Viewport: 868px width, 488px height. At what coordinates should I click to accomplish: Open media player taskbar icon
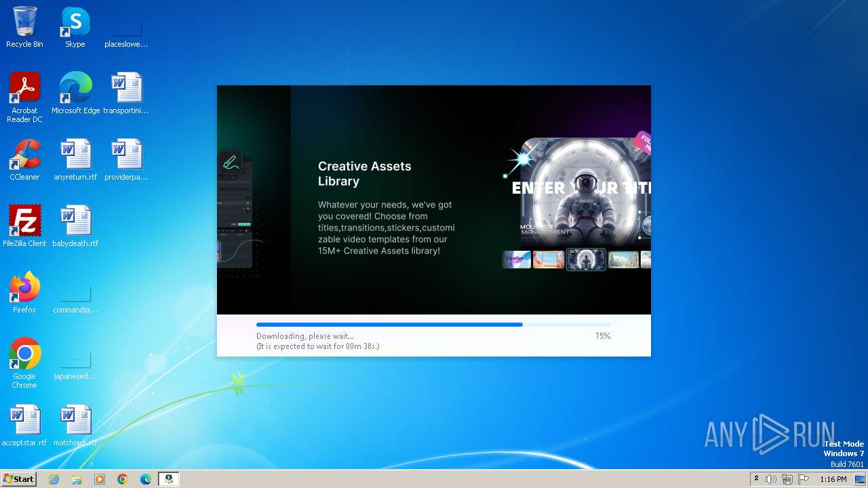click(x=100, y=479)
